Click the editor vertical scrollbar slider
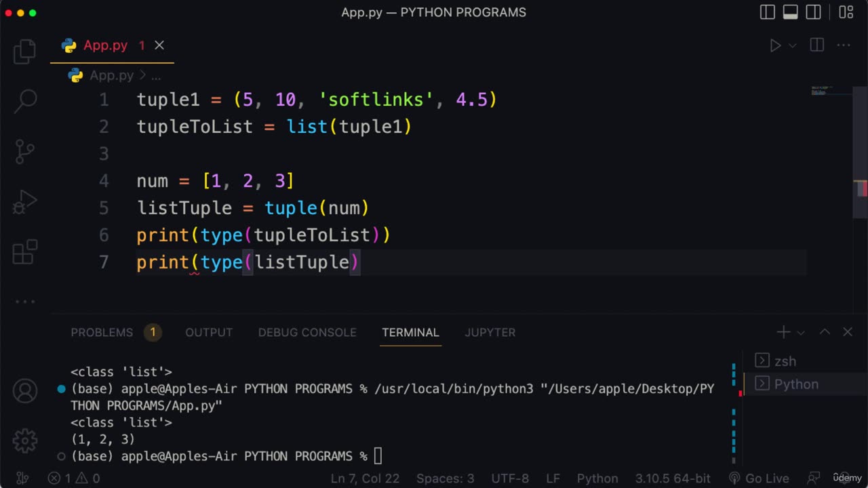The image size is (868, 488). 861,152
